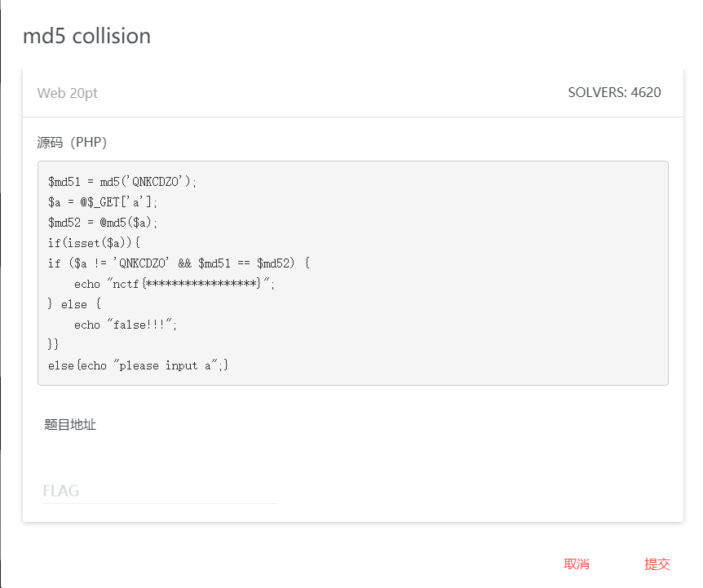Click the "}}" closing braces line
The height and width of the screenshot is (588, 703).
54,345
